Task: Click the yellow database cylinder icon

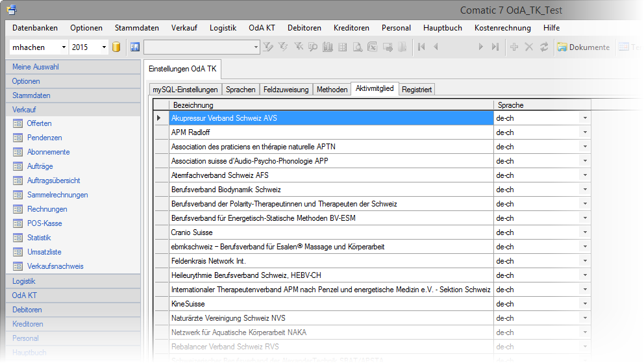Action: (x=117, y=47)
